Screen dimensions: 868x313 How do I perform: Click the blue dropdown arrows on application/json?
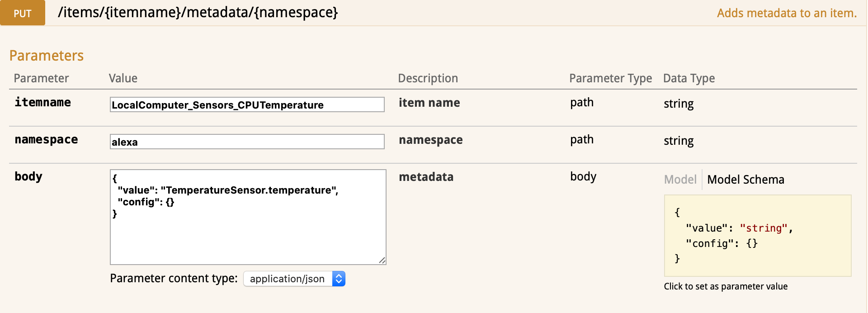(339, 279)
